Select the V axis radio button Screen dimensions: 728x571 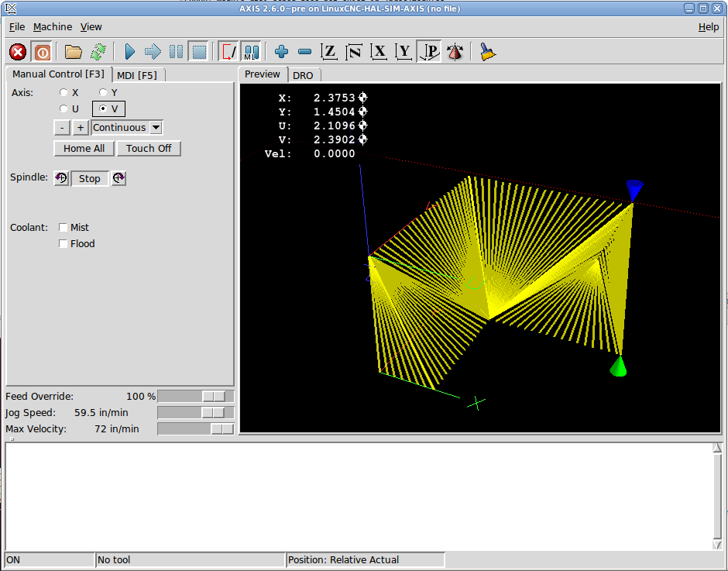click(103, 108)
